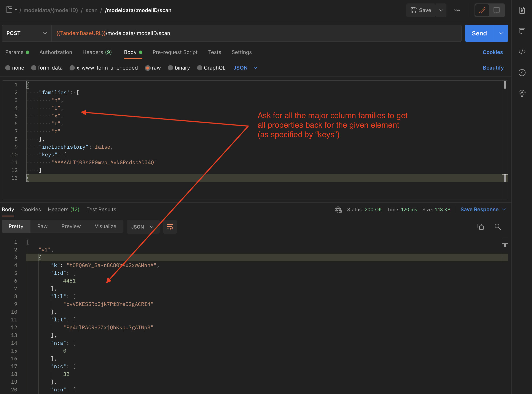Image resolution: width=532 pixels, height=394 pixels.
Task: Switch to edit mode with the pencil icon
Action: [x=482, y=10]
